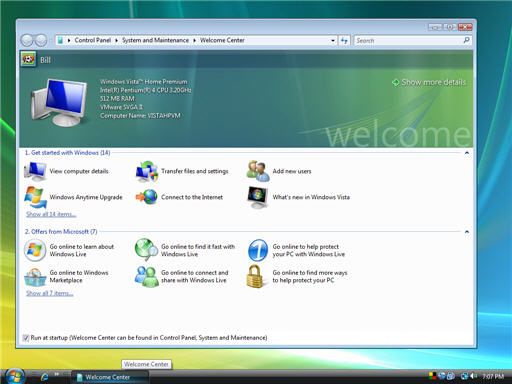Expand the arrow before Control Panel breadcrumb

69,40
